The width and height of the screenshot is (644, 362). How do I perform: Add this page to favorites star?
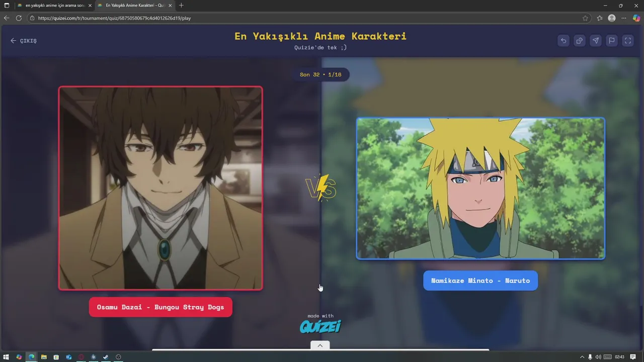click(x=585, y=18)
